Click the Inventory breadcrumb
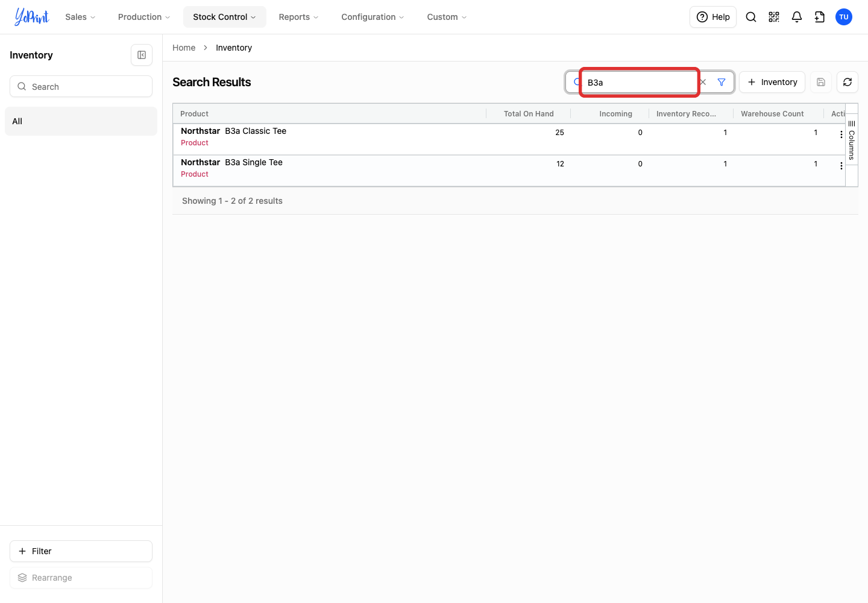The height and width of the screenshot is (603, 868). click(234, 48)
